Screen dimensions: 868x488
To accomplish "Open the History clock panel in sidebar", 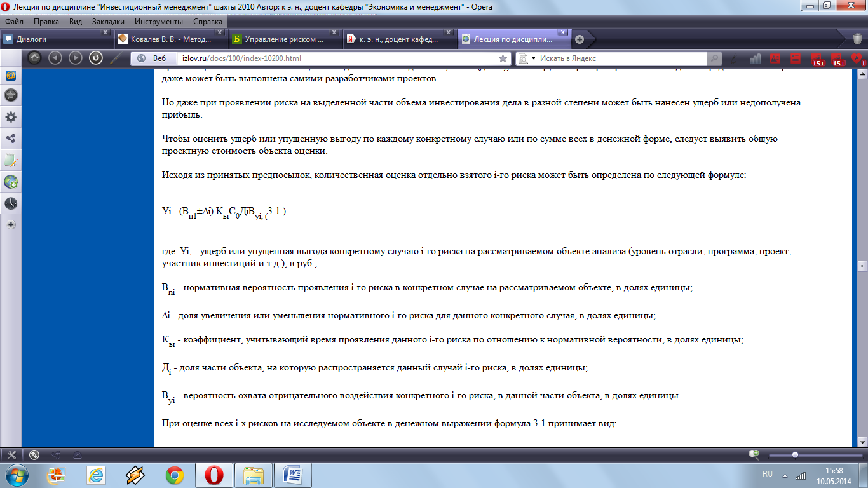I will point(10,203).
